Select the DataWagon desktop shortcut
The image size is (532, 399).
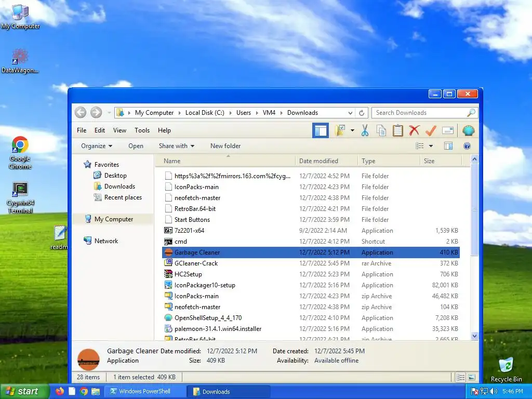point(20,61)
